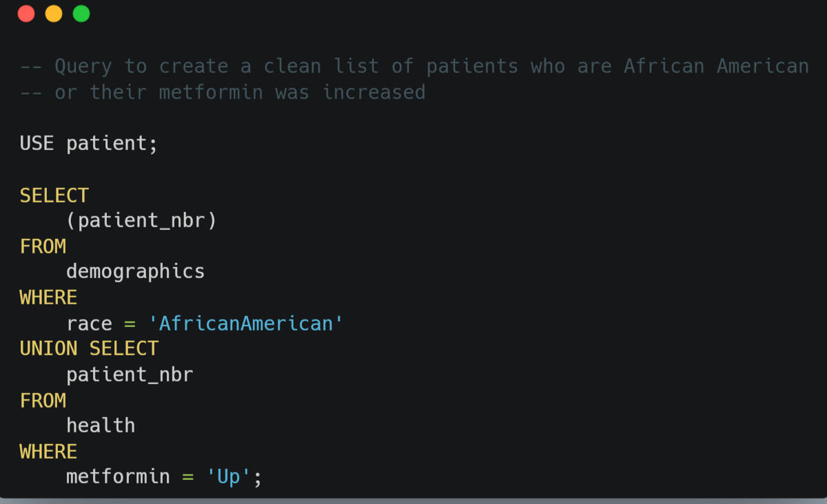Click the second FROM keyword
This screenshot has width=827, height=504.
tap(43, 401)
